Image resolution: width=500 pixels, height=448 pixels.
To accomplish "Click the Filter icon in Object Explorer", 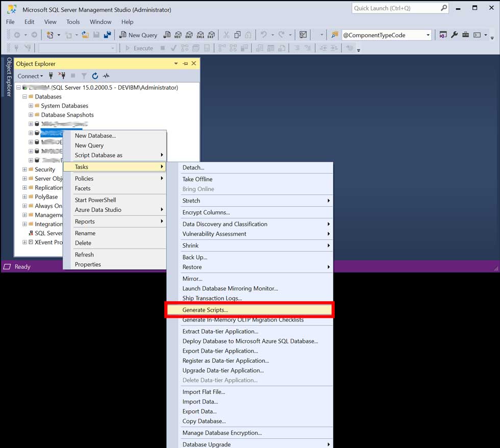I will [84, 76].
